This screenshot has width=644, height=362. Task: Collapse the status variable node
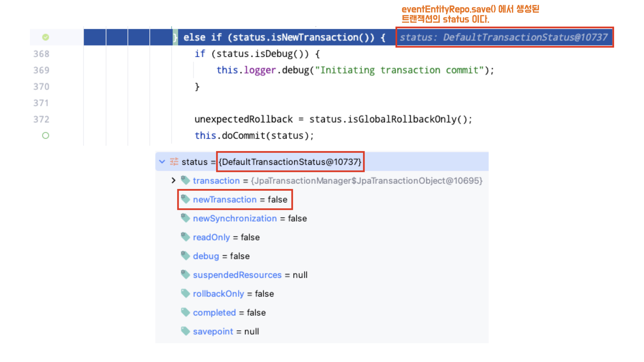pyautogui.click(x=162, y=162)
